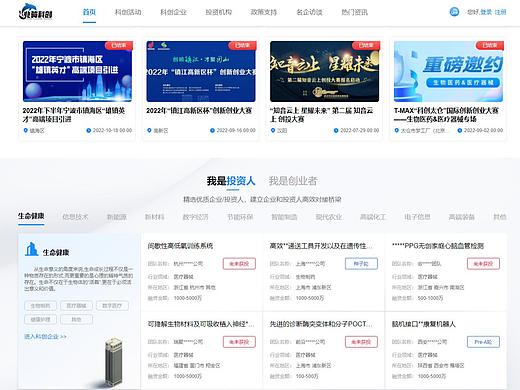Switch to the 我是创业者 tab
The image size is (520, 390).
click(x=293, y=181)
